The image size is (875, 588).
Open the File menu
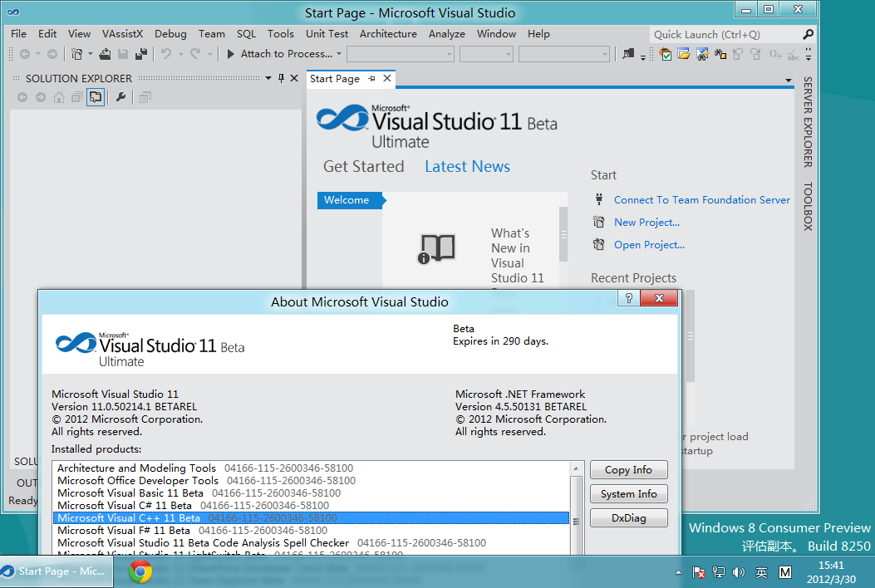click(18, 33)
